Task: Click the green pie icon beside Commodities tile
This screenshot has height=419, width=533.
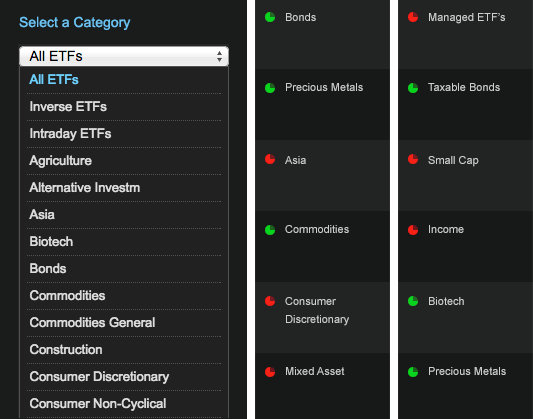Action: point(270,230)
